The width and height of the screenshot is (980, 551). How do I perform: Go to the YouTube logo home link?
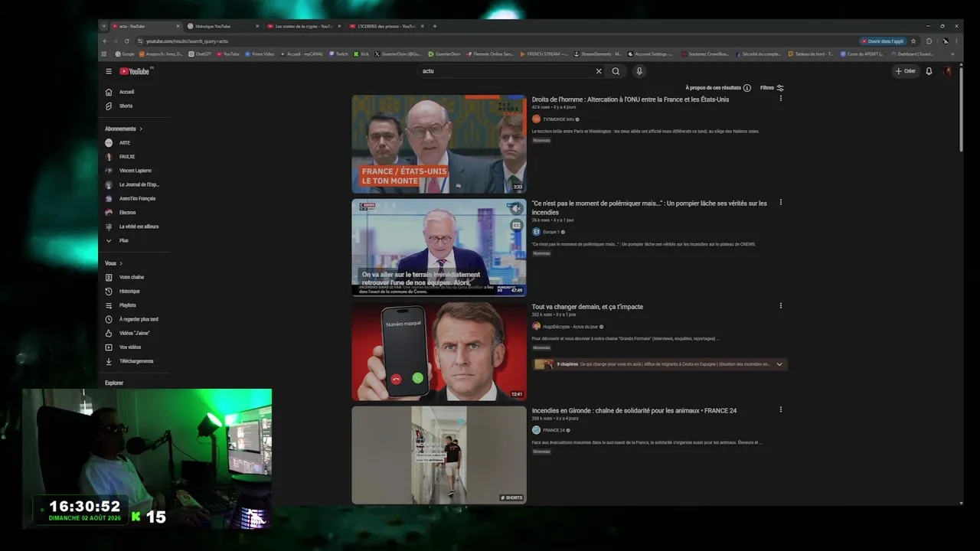tap(135, 71)
